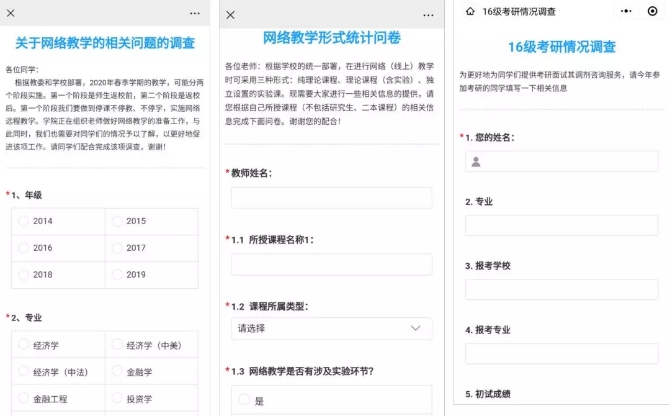Pick the 金融工程 major radio button
The height and width of the screenshot is (416, 670).
point(24,398)
